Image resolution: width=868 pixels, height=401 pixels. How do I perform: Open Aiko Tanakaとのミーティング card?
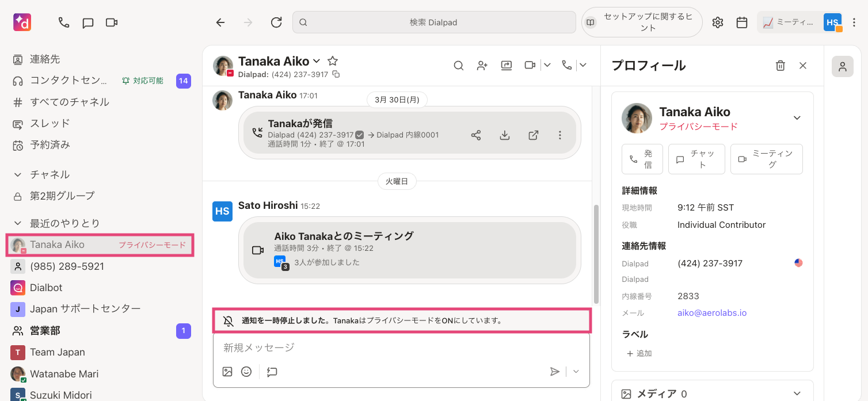click(410, 250)
